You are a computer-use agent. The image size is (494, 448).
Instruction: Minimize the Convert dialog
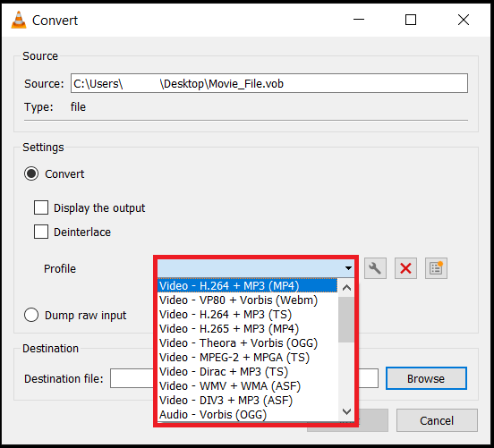coord(359,20)
